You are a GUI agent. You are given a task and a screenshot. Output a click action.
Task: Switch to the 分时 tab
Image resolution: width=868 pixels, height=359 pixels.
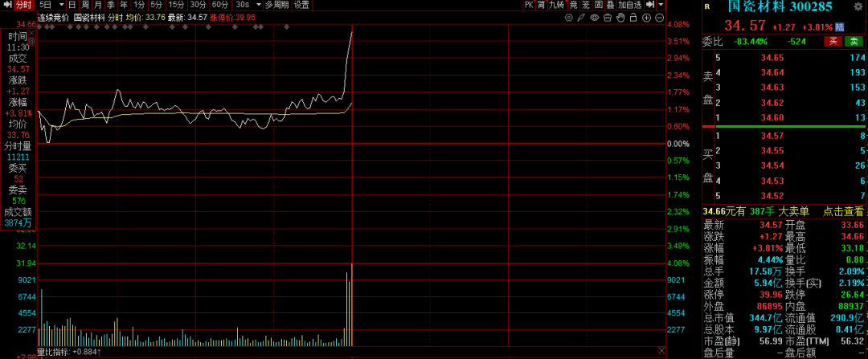(x=23, y=5)
